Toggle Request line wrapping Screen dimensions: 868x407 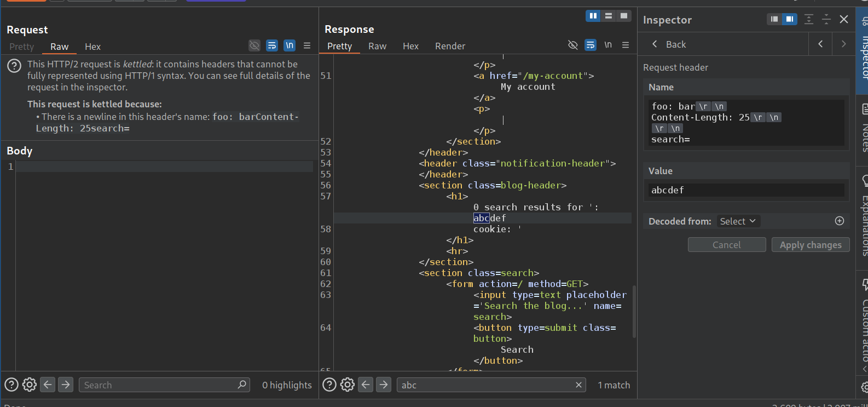click(272, 45)
